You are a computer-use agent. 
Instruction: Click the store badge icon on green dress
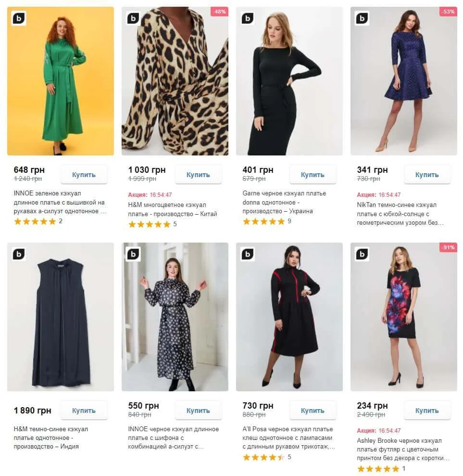[19, 18]
